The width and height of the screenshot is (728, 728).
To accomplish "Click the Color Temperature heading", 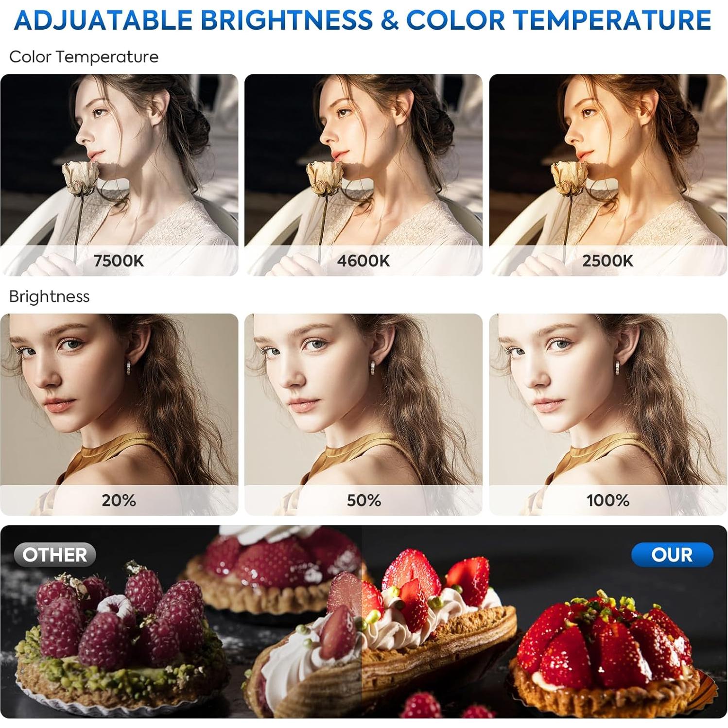I will pyautogui.click(x=84, y=57).
